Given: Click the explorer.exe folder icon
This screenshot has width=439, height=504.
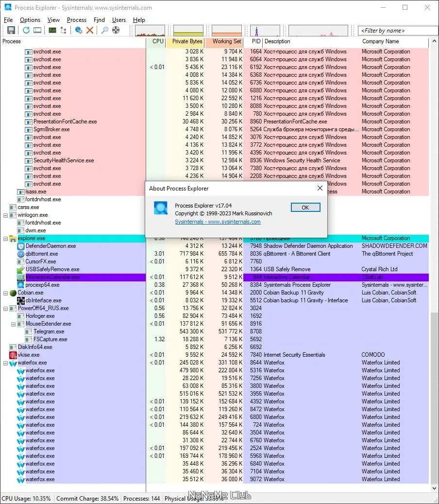Looking at the screenshot, I should 13,239.
